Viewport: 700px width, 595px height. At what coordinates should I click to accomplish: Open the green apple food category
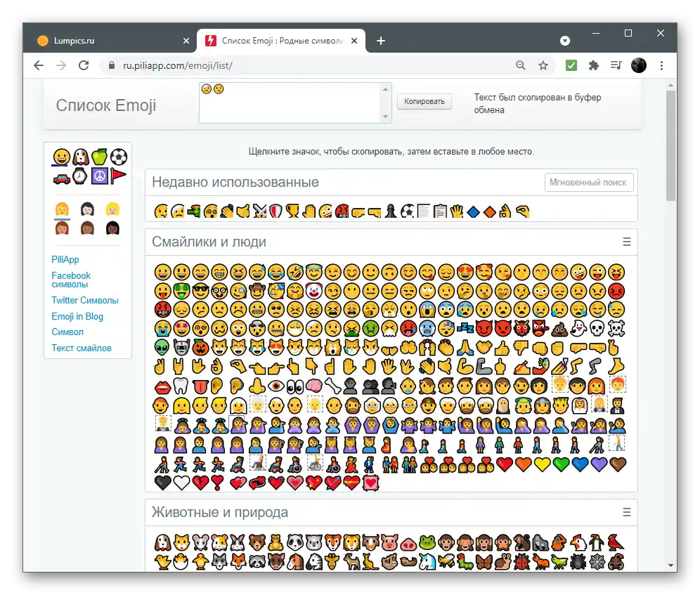click(x=99, y=157)
